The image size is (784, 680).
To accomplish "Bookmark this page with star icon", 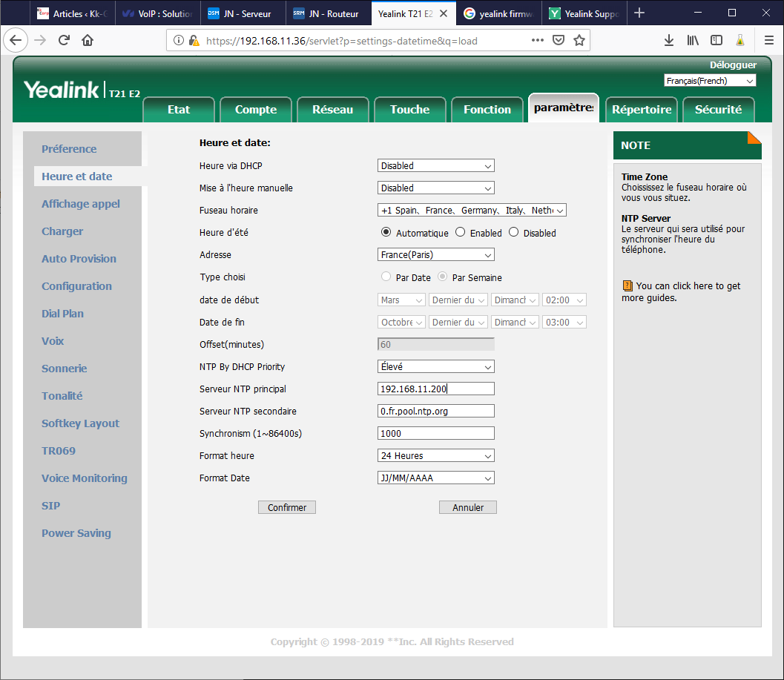I will (x=579, y=40).
